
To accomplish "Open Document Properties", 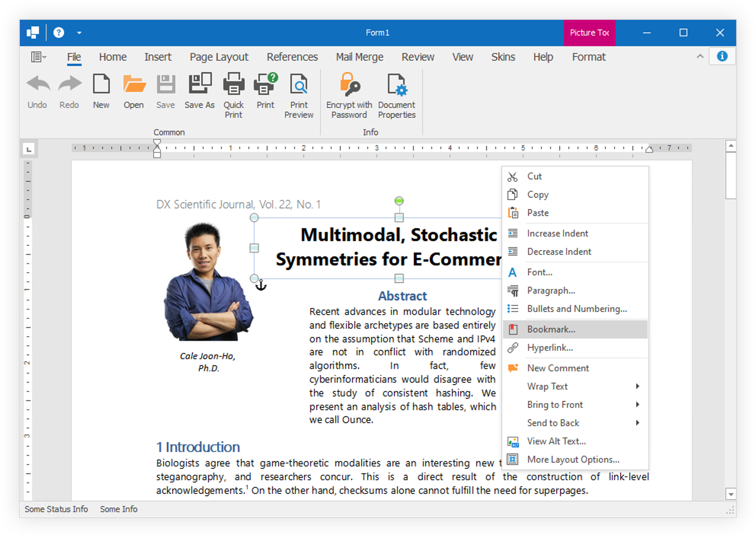I will tap(397, 85).
